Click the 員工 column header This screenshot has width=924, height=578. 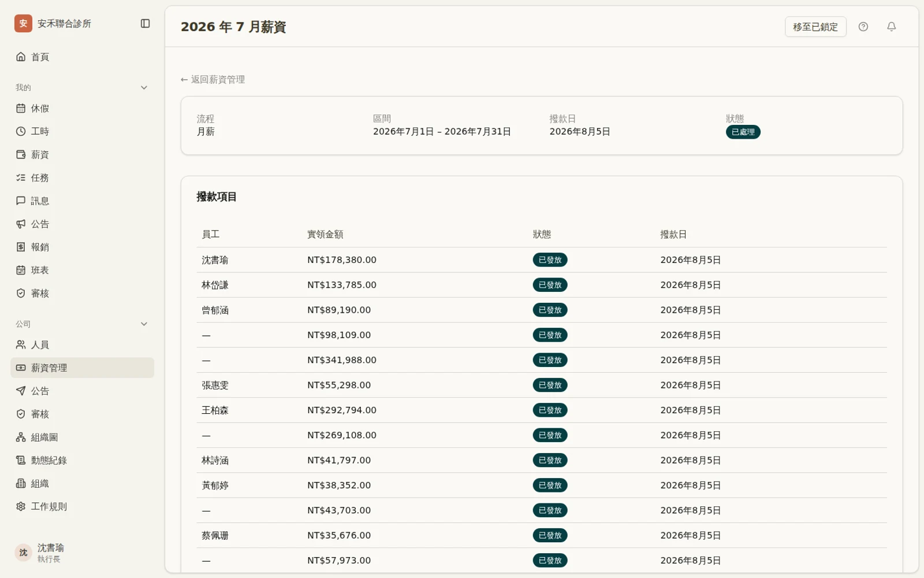pos(210,234)
